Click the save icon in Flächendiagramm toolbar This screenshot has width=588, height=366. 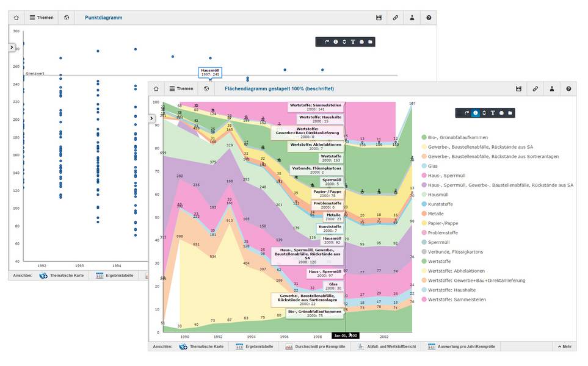click(518, 88)
